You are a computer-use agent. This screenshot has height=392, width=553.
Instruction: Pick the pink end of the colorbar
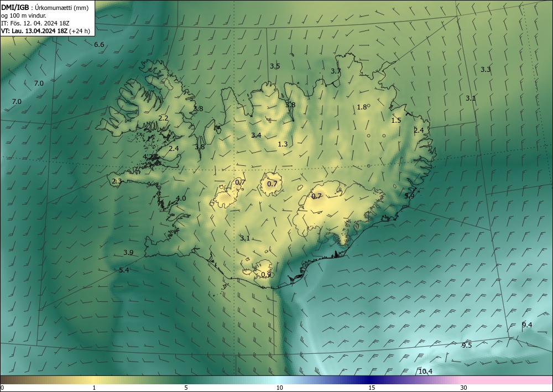coord(508,380)
